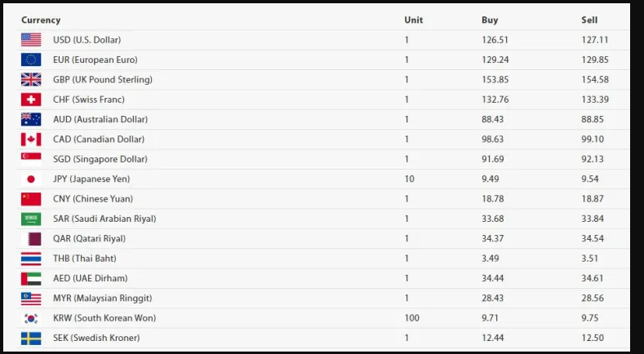Image resolution: width=644 pixels, height=354 pixels.
Task: Select the USD (U.S. Dollar) label
Action: tap(87, 40)
